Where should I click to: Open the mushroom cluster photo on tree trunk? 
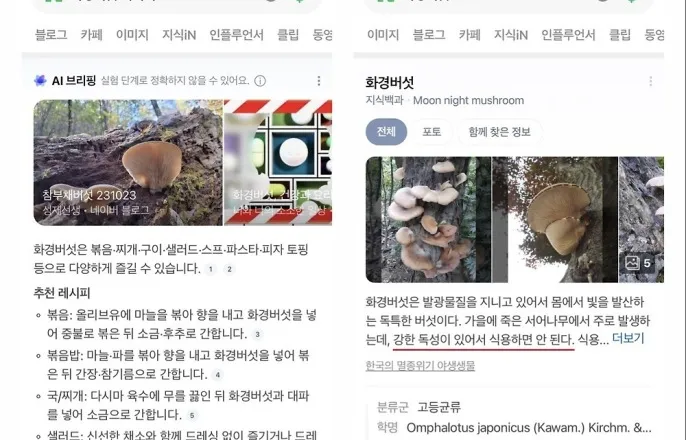[x=428, y=220]
